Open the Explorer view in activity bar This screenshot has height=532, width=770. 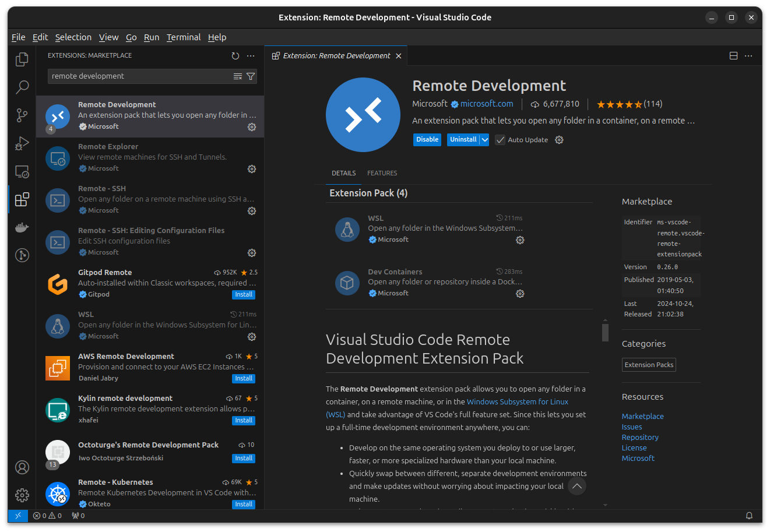click(22, 59)
